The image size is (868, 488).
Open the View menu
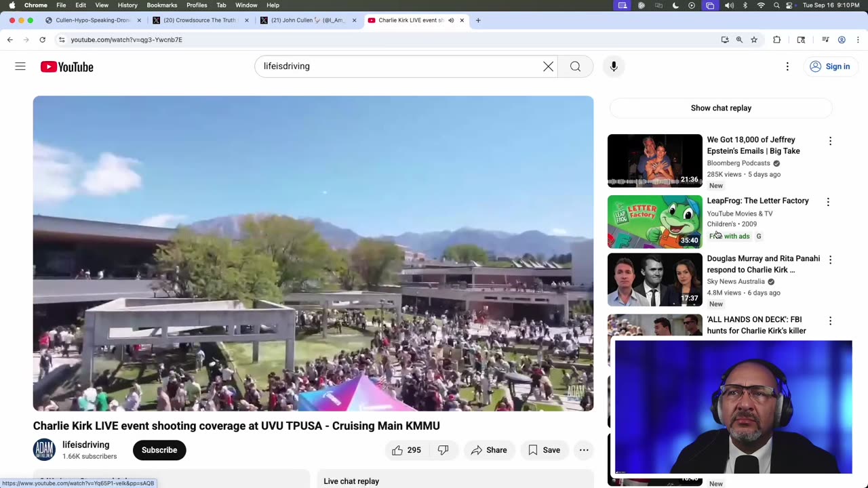point(102,5)
